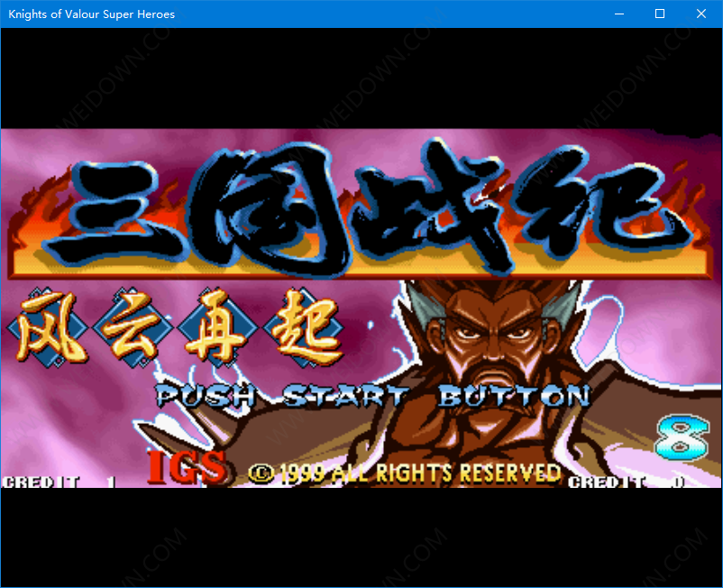Viewport: 723px width, 588px height.
Task: Click the '©1999 ALL RIGHTS RESERVED' text
Action: click(405, 473)
